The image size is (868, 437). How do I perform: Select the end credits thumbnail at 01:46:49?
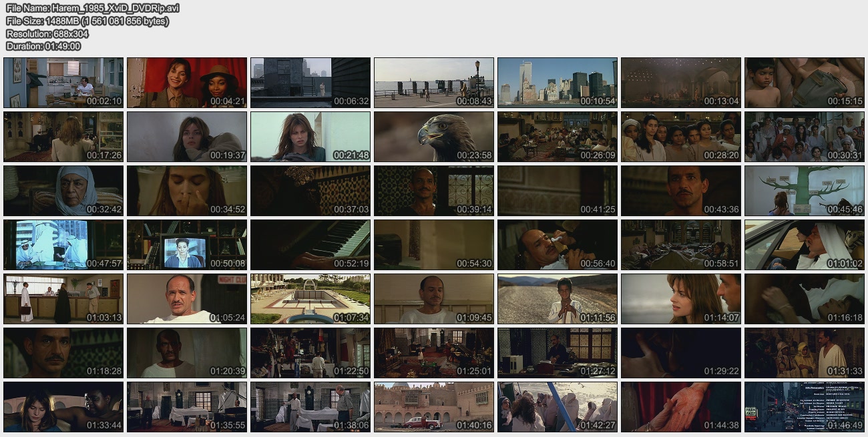805,407
